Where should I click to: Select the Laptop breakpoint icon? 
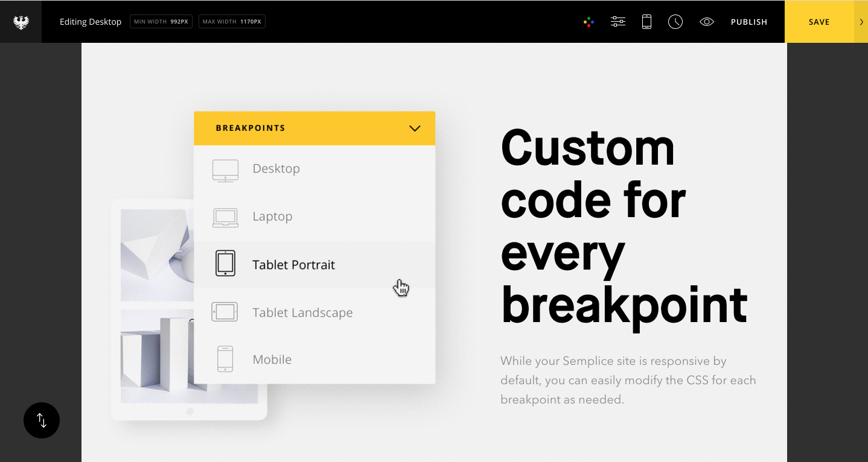click(x=225, y=216)
